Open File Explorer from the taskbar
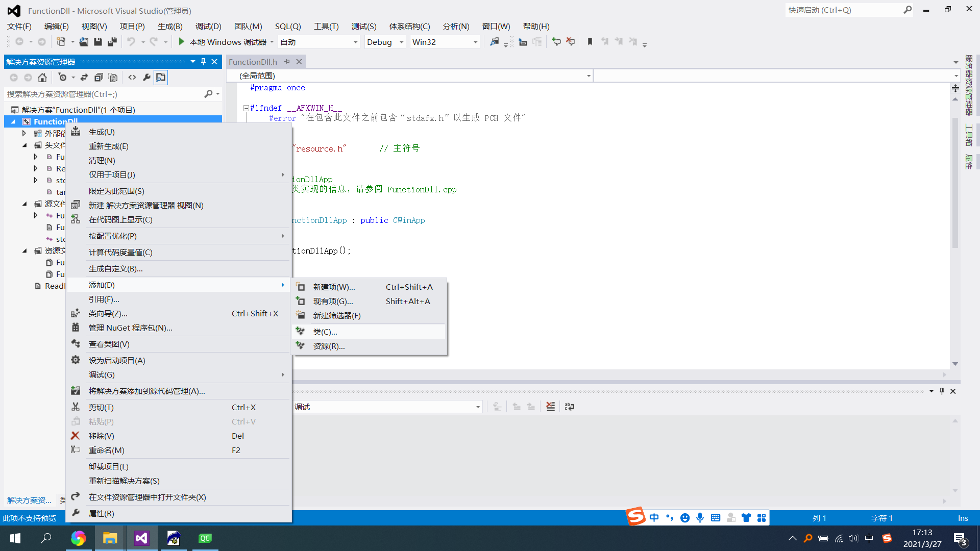The image size is (980, 551). pyautogui.click(x=110, y=538)
